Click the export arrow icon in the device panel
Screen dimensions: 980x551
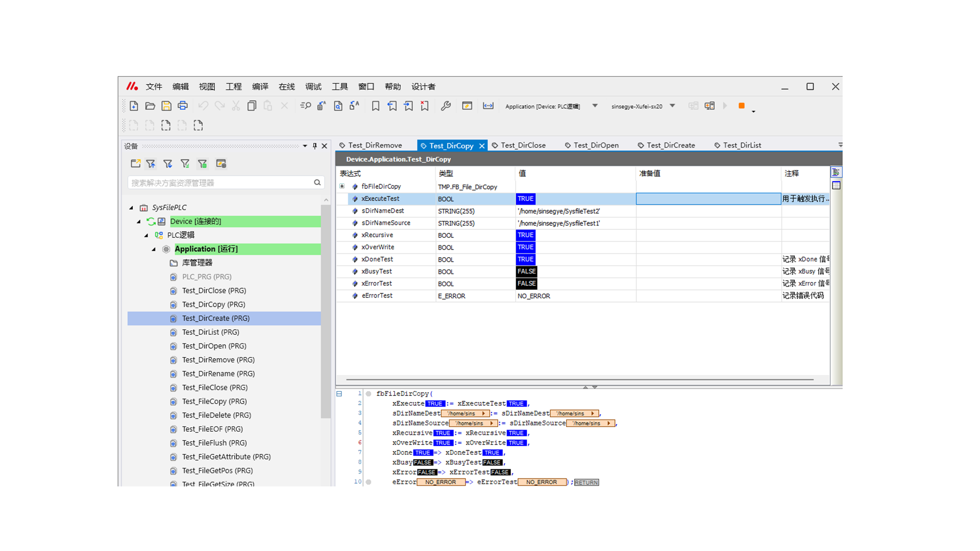coord(135,164)
